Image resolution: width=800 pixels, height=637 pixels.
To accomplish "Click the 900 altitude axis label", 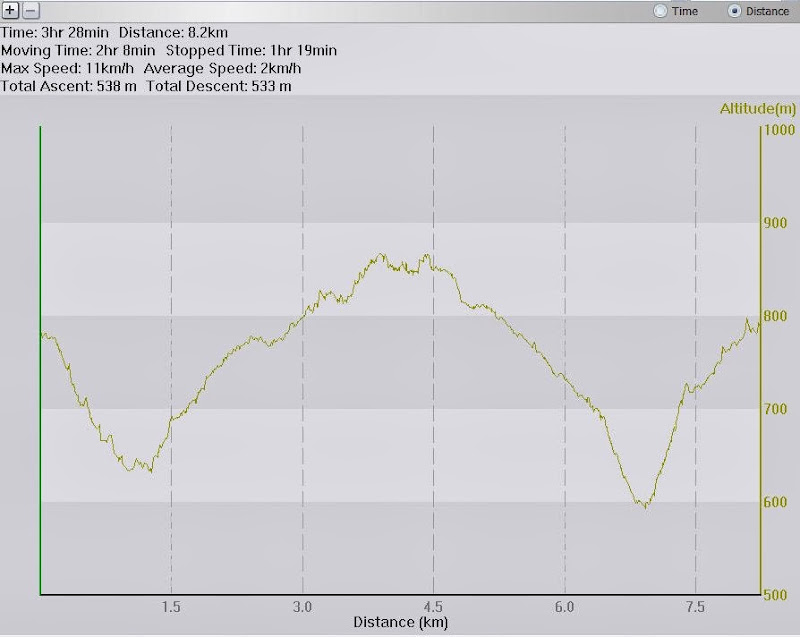I will [775, 223].
